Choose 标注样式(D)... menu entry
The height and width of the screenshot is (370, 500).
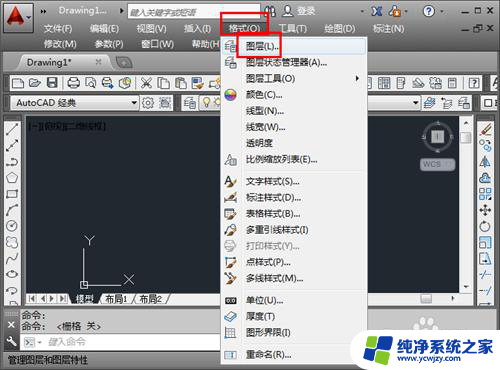pos(294,198)
